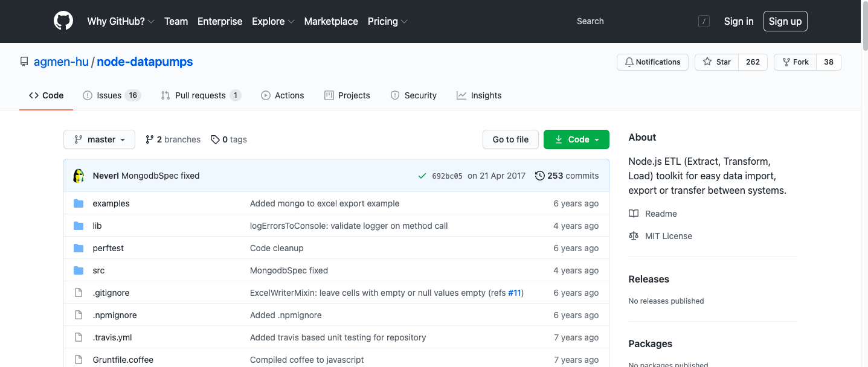Open commit 'Added mongo to excel export example'
Screen dimensions: 868x367
click(325, 203)
